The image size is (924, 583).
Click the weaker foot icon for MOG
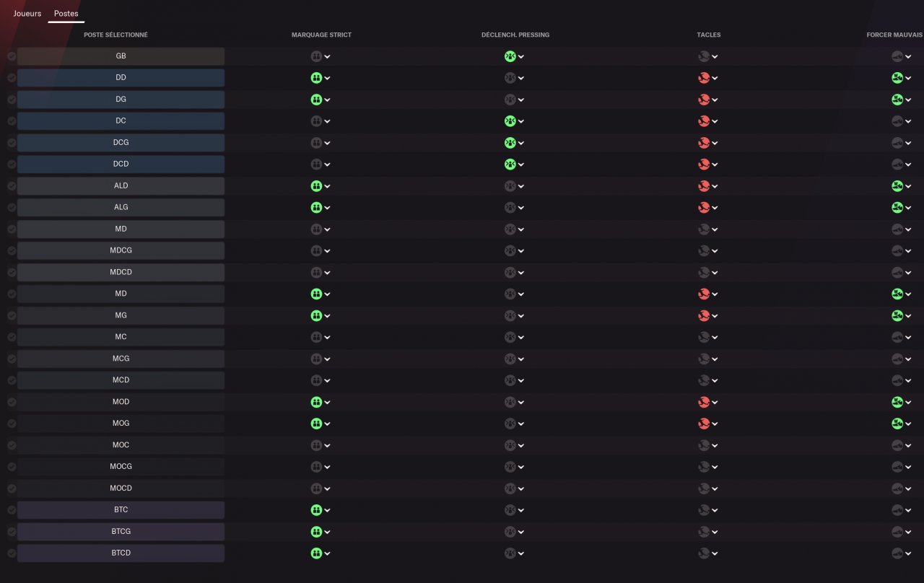[x=897, y=424]
